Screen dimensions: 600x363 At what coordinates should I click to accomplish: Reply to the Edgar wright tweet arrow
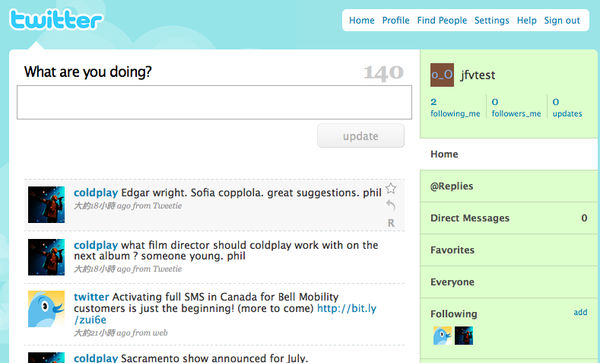[x=391, y=206]
